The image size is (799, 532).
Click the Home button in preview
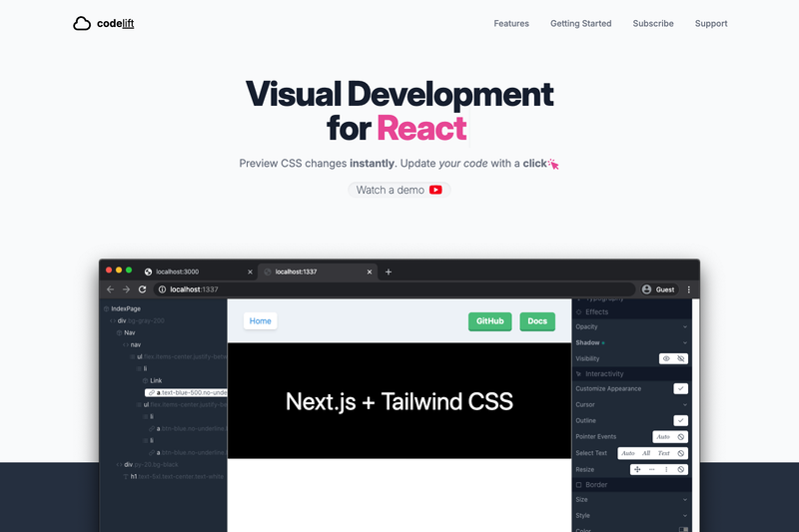coord(260,321)
